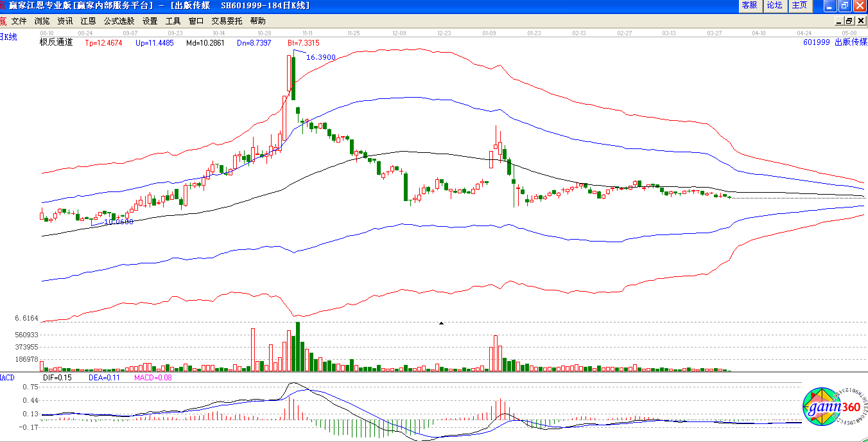Click the red 赢 icon beside 文件 menu

[4, 21]
